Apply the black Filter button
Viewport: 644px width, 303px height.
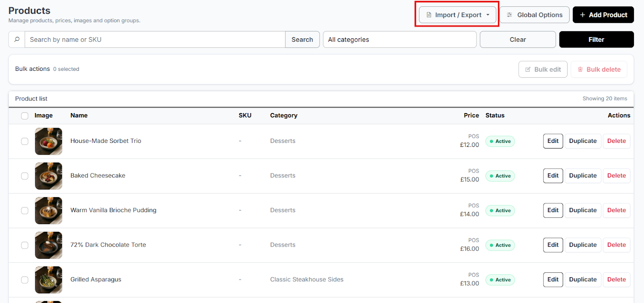(x=596, y=39)
